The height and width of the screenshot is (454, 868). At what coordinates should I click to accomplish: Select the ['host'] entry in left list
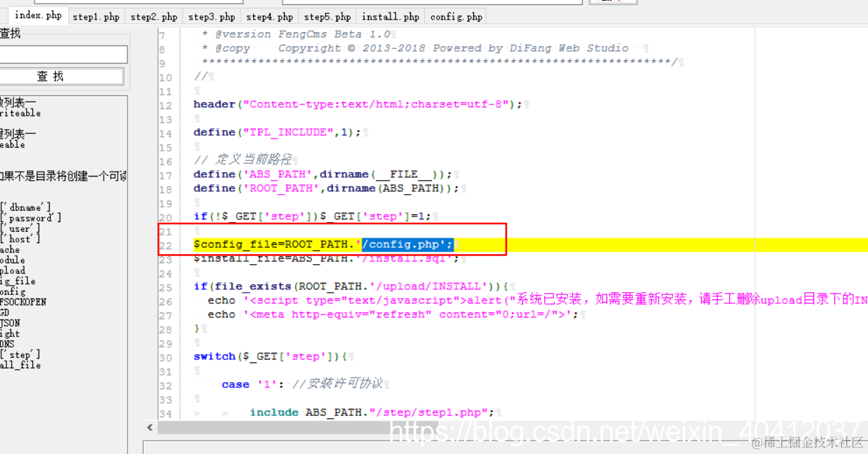(x=20, y=239)
